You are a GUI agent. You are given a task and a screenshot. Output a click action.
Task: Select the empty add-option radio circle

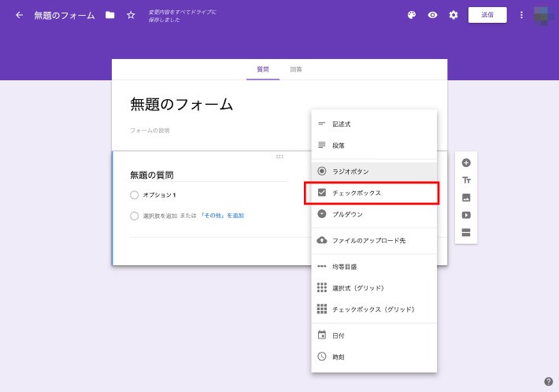tap(135, 216)
